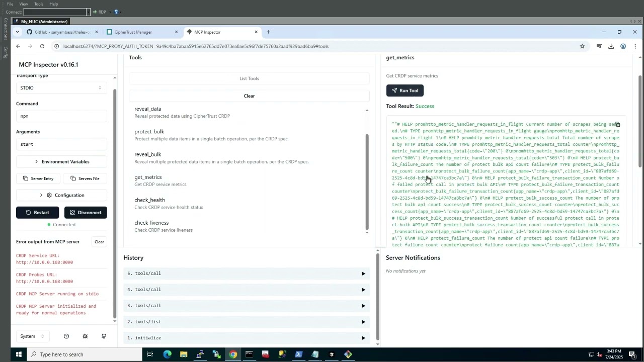Open the Chrome profile icon
644x362 pixels.
coord(623,46)
